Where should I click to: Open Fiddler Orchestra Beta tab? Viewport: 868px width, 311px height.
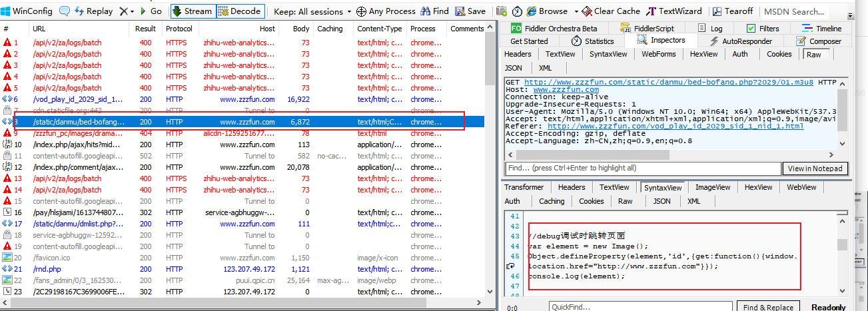pyautogui.click(x=554, y=29)
